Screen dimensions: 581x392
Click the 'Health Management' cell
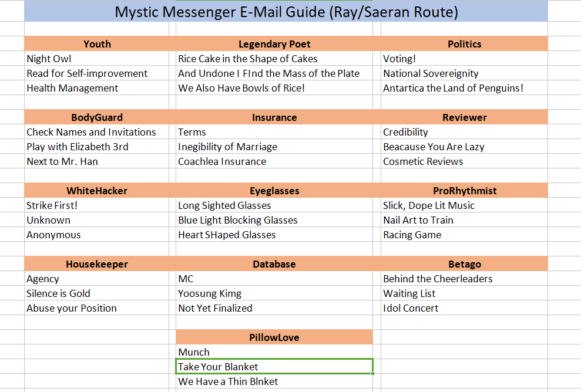coord(97,88)
